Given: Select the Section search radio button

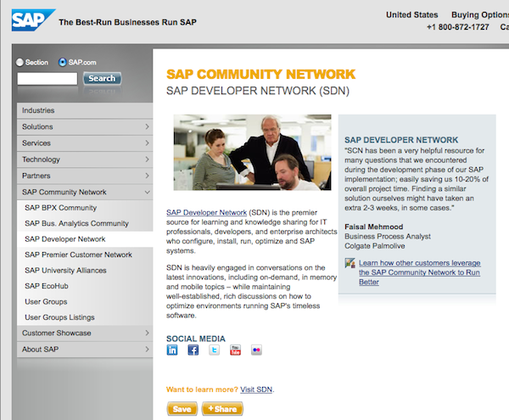Looking at the screenshot, I should (20, 62).
